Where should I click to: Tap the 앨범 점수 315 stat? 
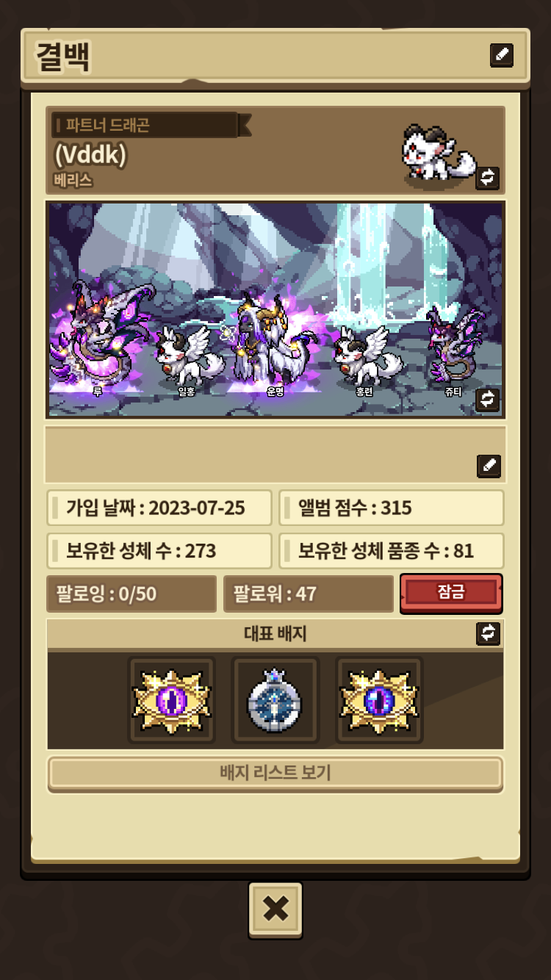click(392, 508)
